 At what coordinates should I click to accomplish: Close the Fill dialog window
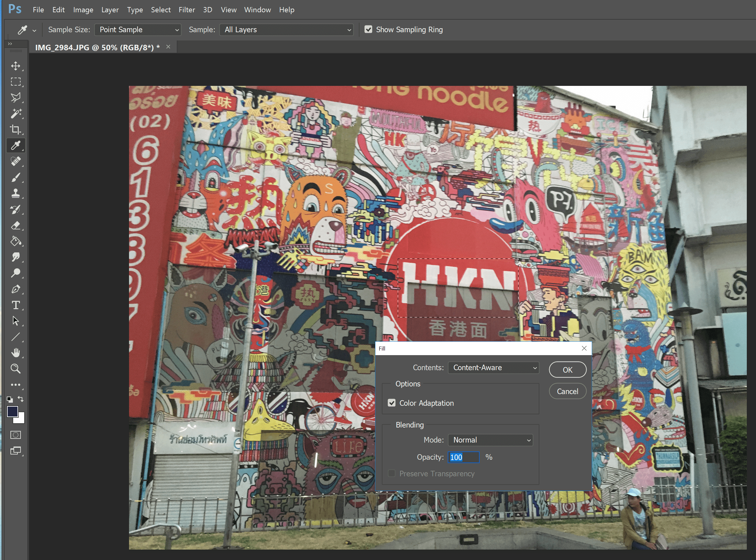tap(584, 348)
